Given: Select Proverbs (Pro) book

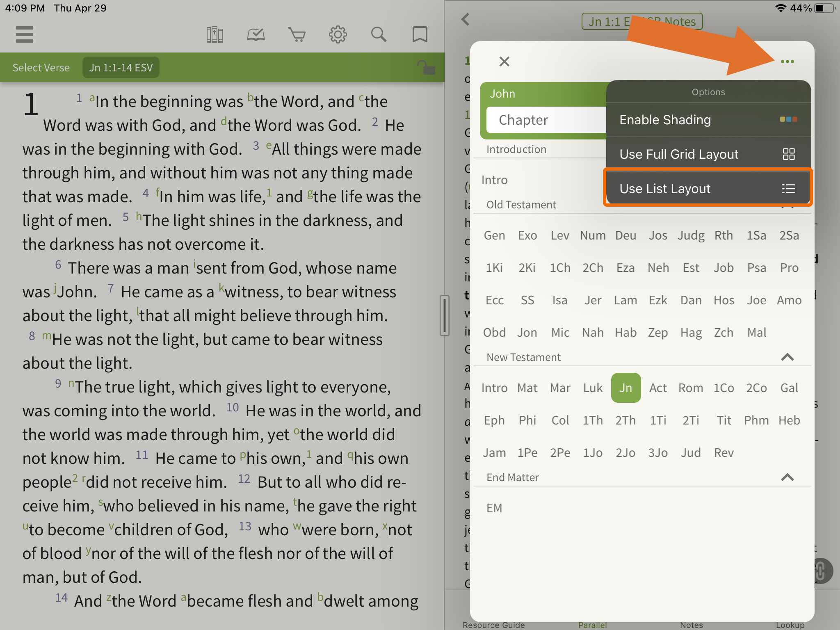Looking at the screenshot, I should (x=789, y=268).
